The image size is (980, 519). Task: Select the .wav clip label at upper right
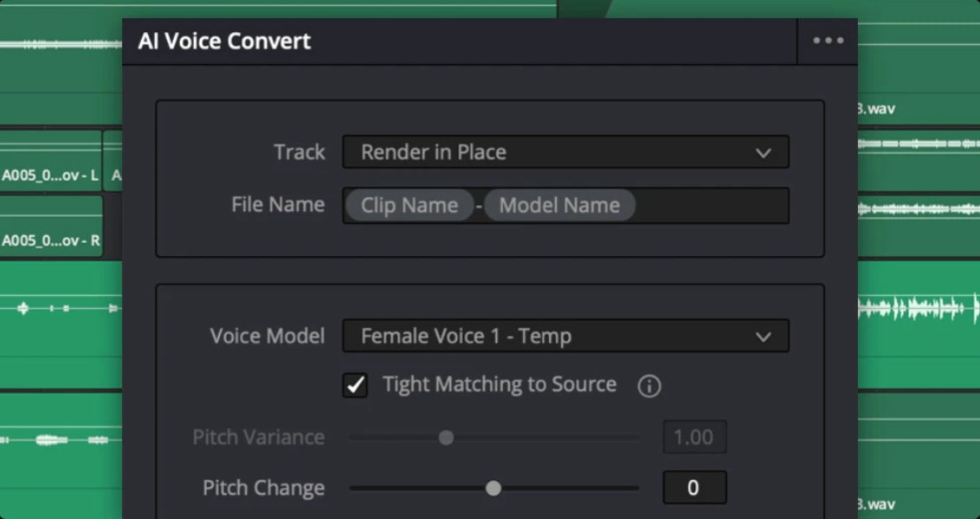click(874, 109)
